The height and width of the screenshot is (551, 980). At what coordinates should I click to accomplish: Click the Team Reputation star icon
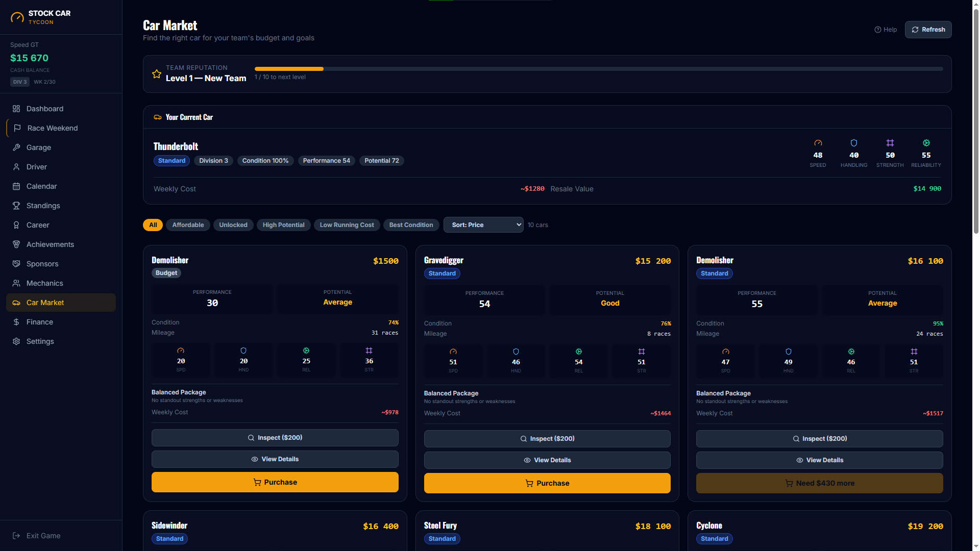157,74
